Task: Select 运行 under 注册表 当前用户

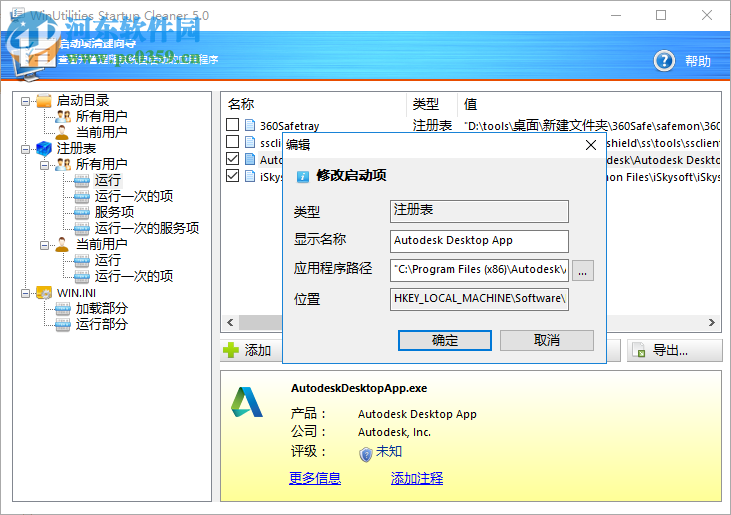Action: click(x=108, y=260)
